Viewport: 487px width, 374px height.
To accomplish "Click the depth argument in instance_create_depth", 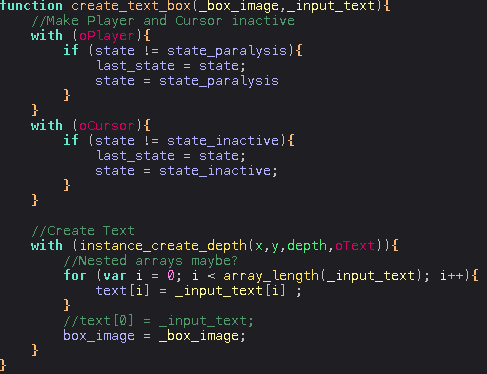I will click(x=307, y=246).
